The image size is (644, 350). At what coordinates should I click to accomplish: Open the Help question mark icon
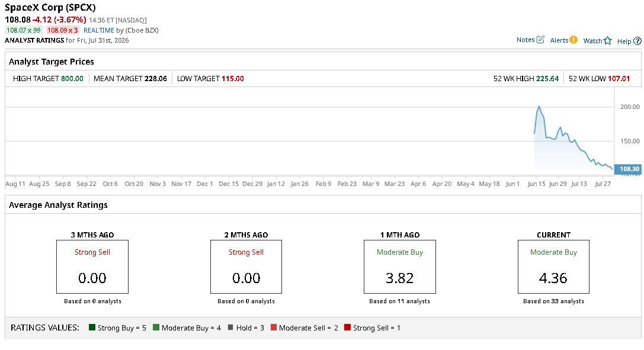(x=637, y=41)
